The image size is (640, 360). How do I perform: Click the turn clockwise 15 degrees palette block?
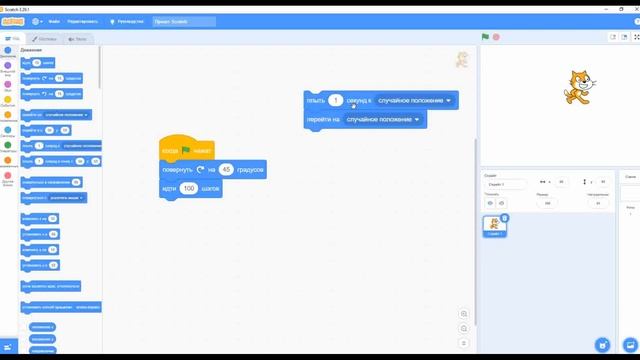tap(51, 78)
